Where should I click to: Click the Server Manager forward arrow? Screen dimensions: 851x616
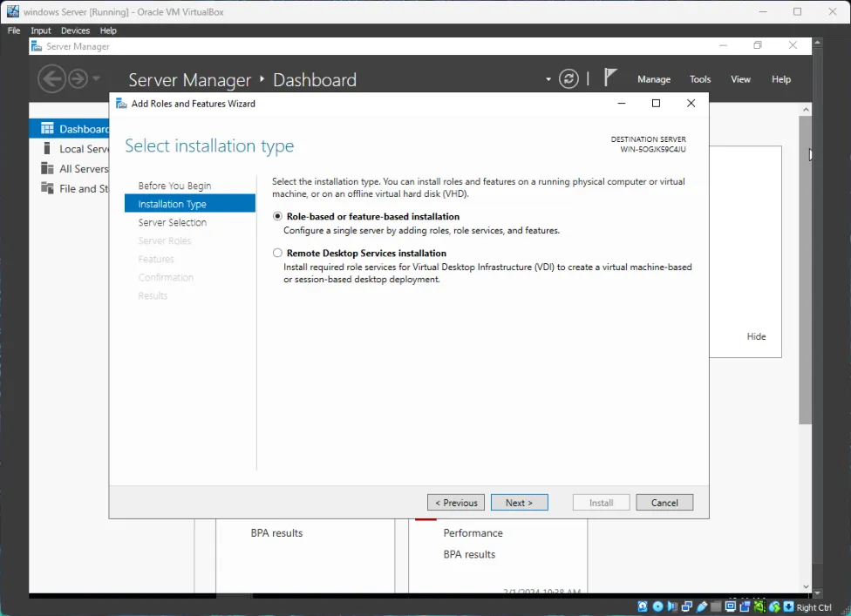(78, 79)
